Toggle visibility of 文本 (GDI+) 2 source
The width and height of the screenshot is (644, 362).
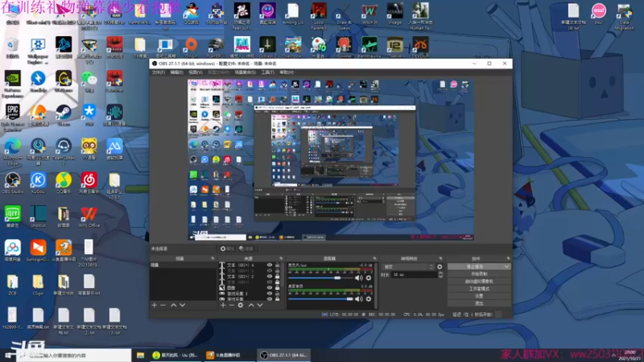(270, 276)
